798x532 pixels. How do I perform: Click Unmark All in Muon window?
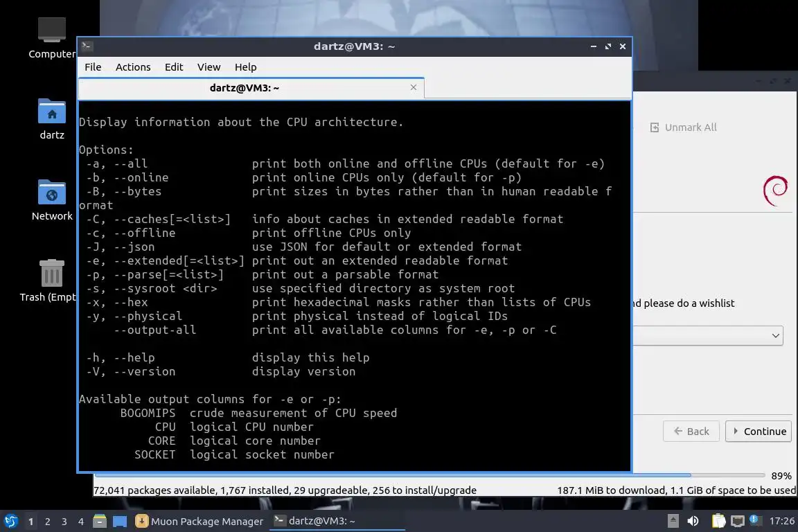click(684, 127)
